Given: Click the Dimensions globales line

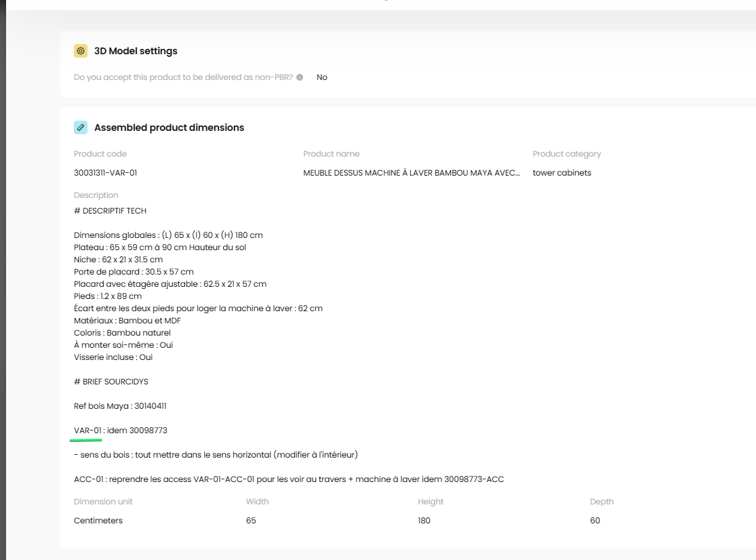Looking at the screenshot, I should (x=168, y=235).
